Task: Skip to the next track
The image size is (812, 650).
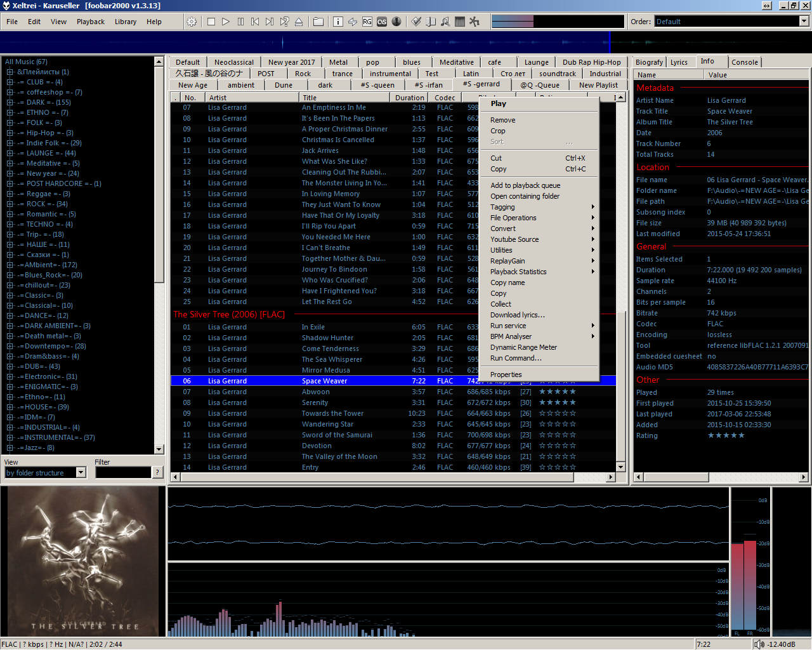Action: (270, 22)
